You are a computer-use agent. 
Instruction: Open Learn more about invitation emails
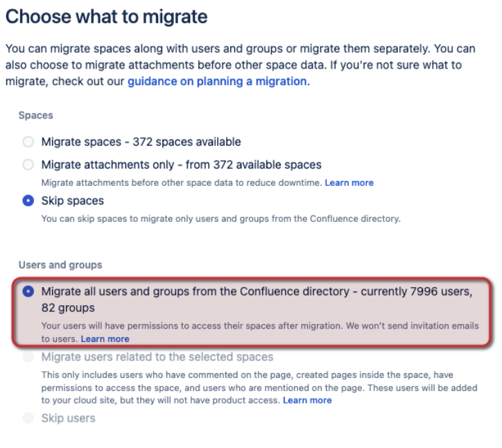[x=105, y=339]
